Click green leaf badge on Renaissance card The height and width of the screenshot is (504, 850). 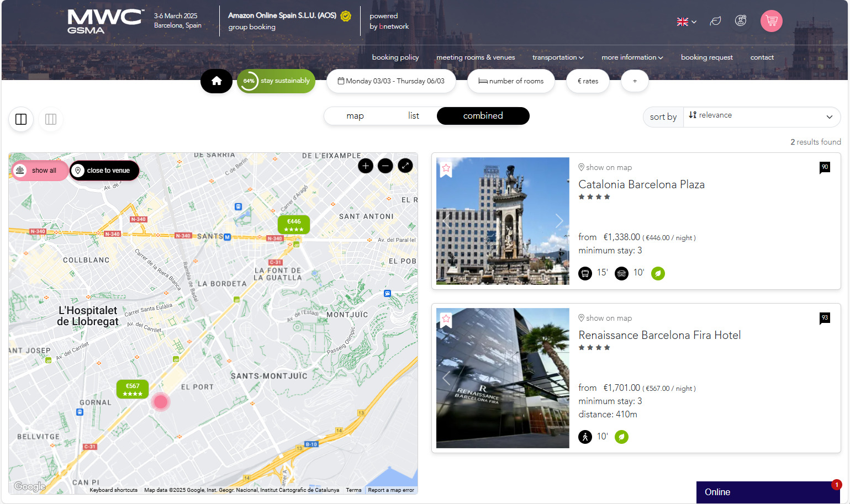(621, 437)
